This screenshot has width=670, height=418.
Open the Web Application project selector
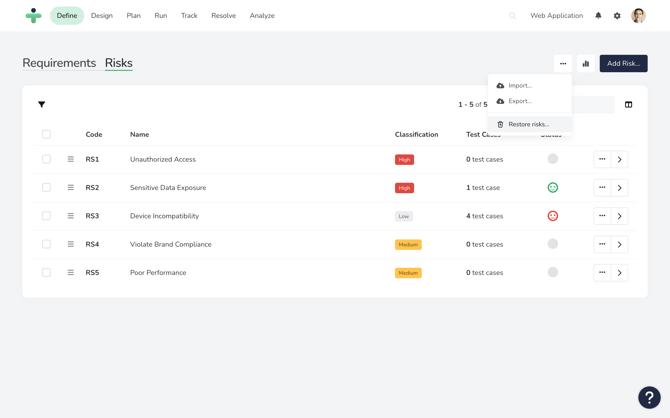click(556, 16)
